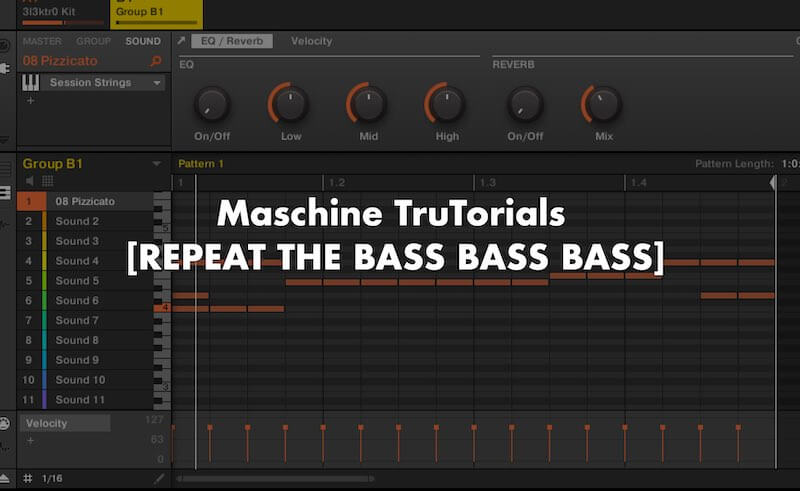Switch to the GROUP tab
This screenshot has height=491, width=800.
pos(93,41)
